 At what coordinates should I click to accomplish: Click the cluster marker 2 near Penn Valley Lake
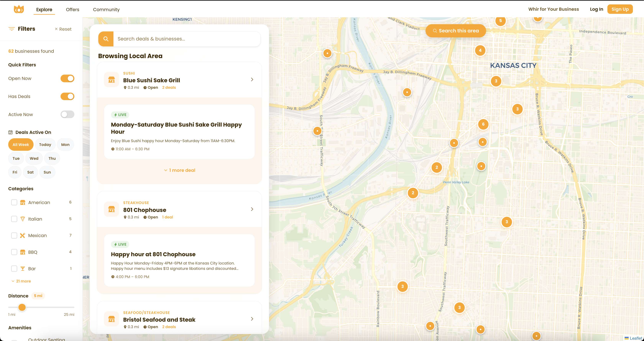pyautogui.click(x=437, y=167)
